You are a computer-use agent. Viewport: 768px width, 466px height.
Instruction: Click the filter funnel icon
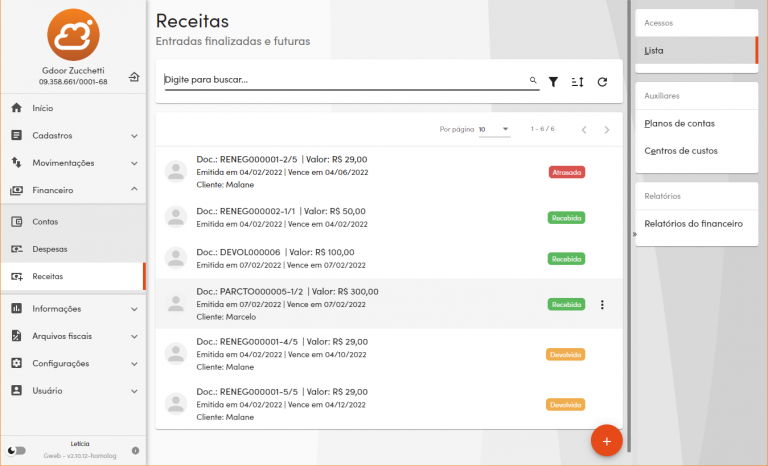(553, 81)
